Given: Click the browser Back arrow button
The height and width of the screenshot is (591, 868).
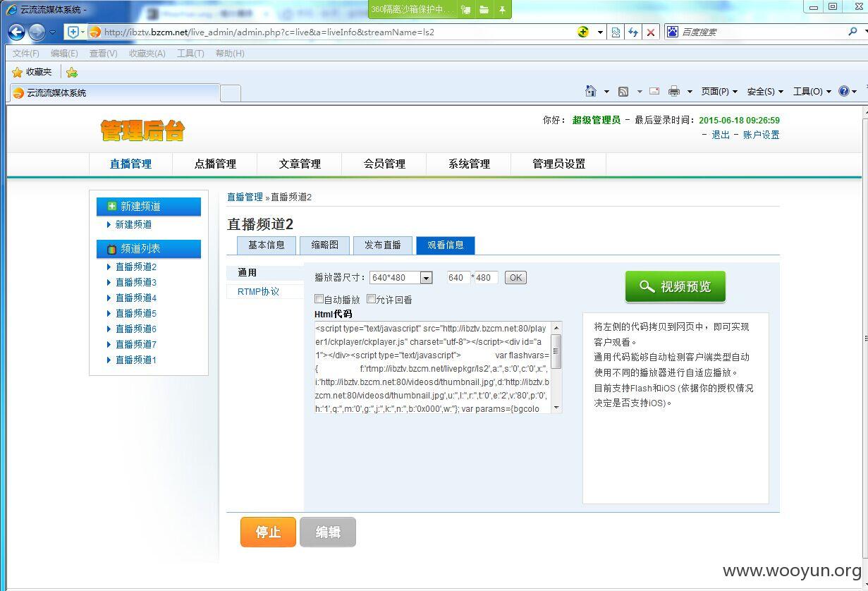Looking at the screenshot, I should 16,32.
